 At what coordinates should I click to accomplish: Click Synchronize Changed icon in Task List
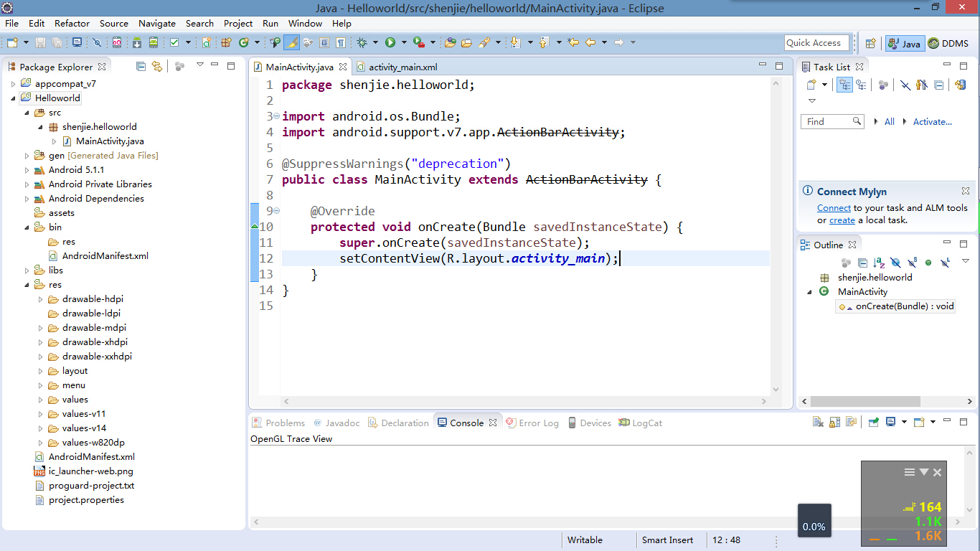click(x=960, y=85)
